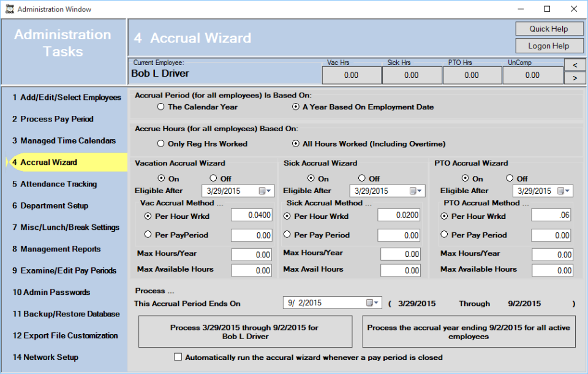This screenshot has height=374, width=588.
Task: Turn Sick Accrual Wizard On
Action: click(311, 178)
